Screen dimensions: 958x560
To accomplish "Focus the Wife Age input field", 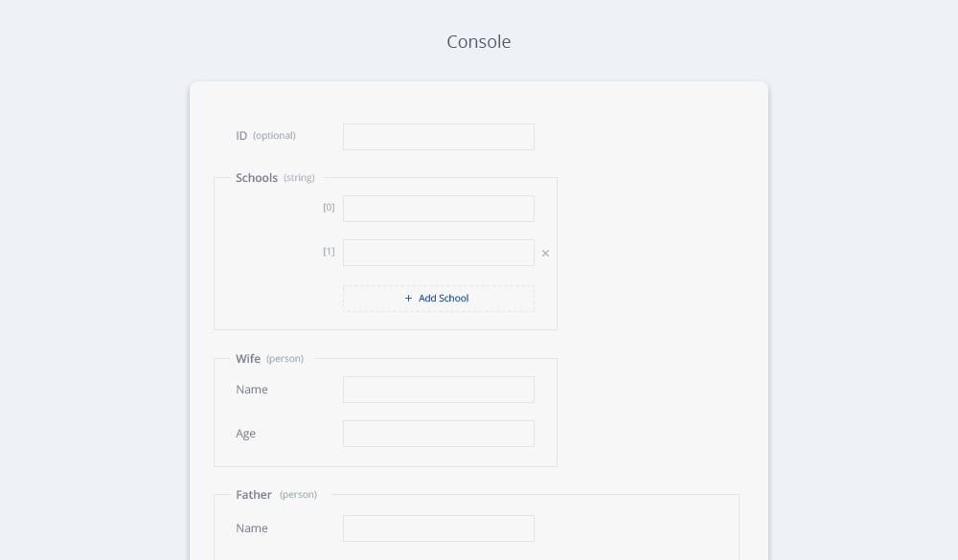I will [x=439, y=434].
